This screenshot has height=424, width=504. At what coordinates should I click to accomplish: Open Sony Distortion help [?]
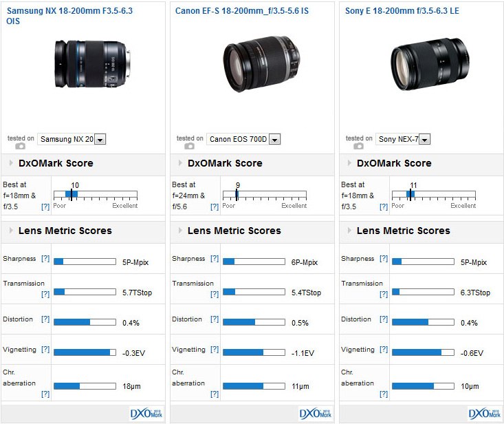pos(384,319)
